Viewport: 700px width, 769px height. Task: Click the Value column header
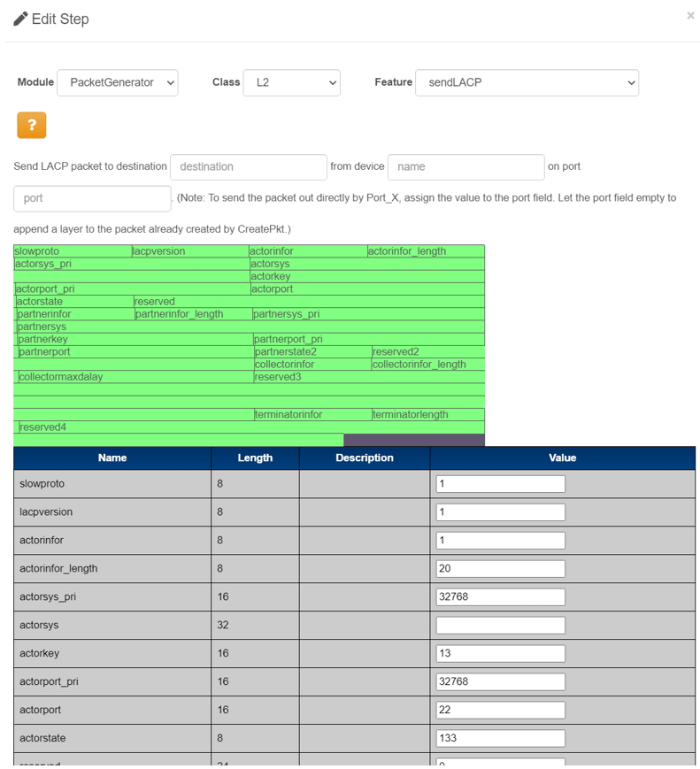[563, 458]
